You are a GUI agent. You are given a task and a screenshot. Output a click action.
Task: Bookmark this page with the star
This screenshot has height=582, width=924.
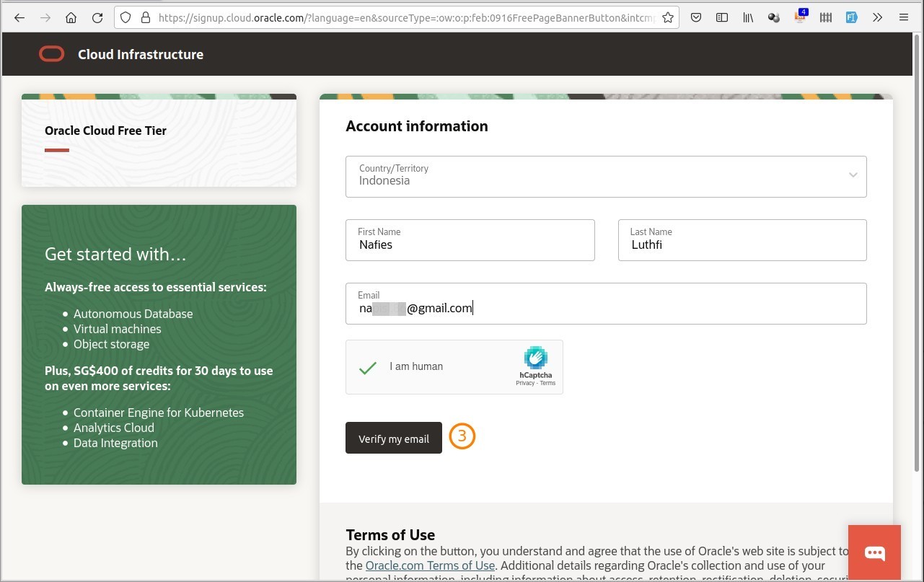tap(668, 18)
